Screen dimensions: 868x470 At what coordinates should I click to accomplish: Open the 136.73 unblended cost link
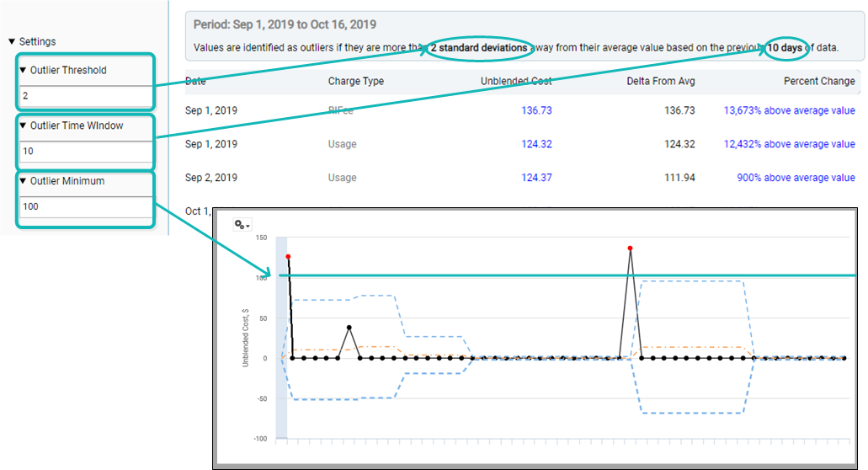coord(536,110)
